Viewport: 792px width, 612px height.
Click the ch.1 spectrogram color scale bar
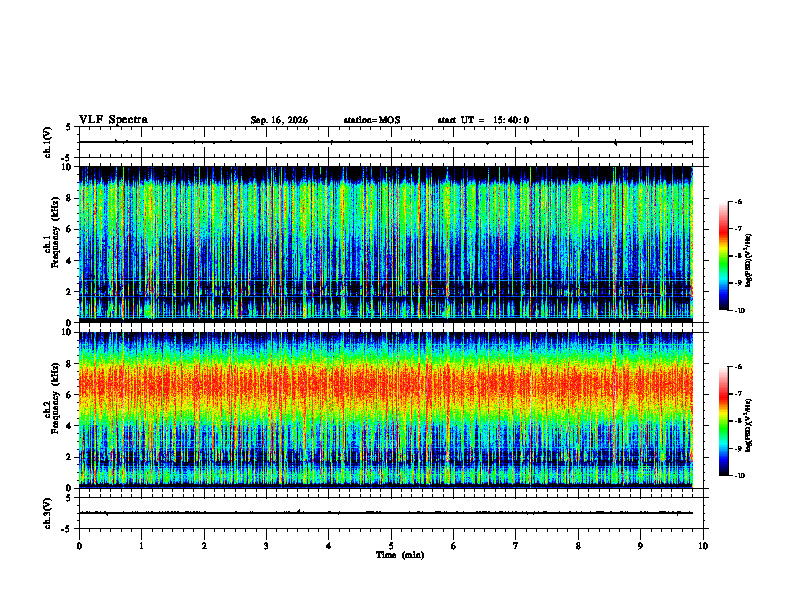point(723,256)
